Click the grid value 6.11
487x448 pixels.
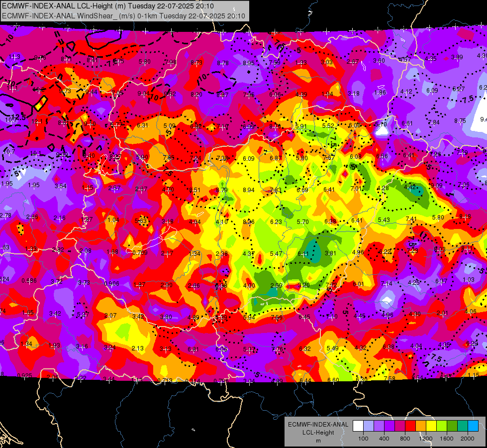pyautogui.click(x=303, y=254)
